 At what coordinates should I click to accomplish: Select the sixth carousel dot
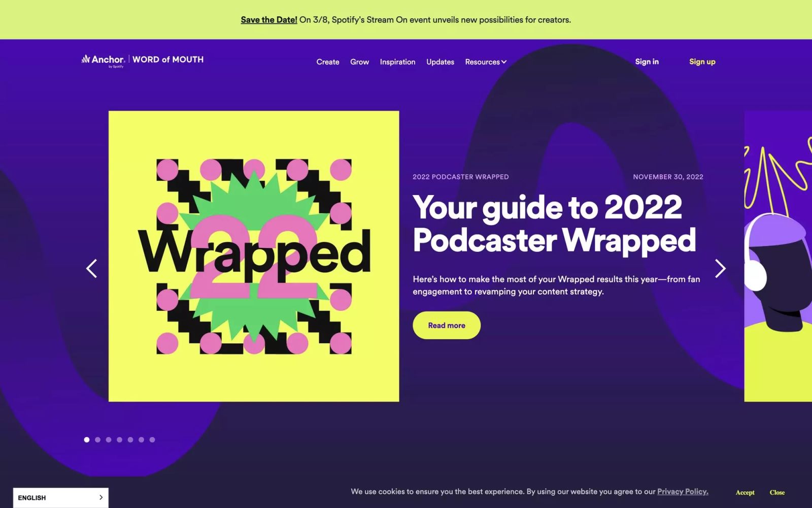pyautogui.click(x=141, y=440)
